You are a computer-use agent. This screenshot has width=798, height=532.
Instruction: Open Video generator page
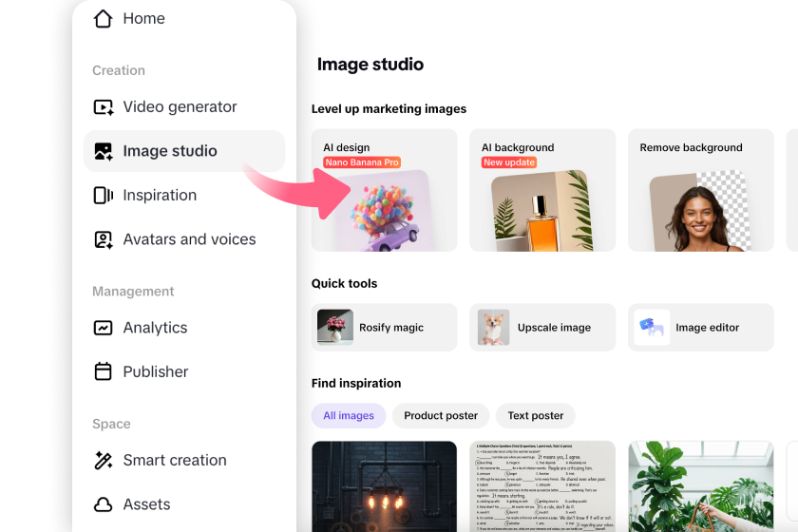click(x=180, y=107)
